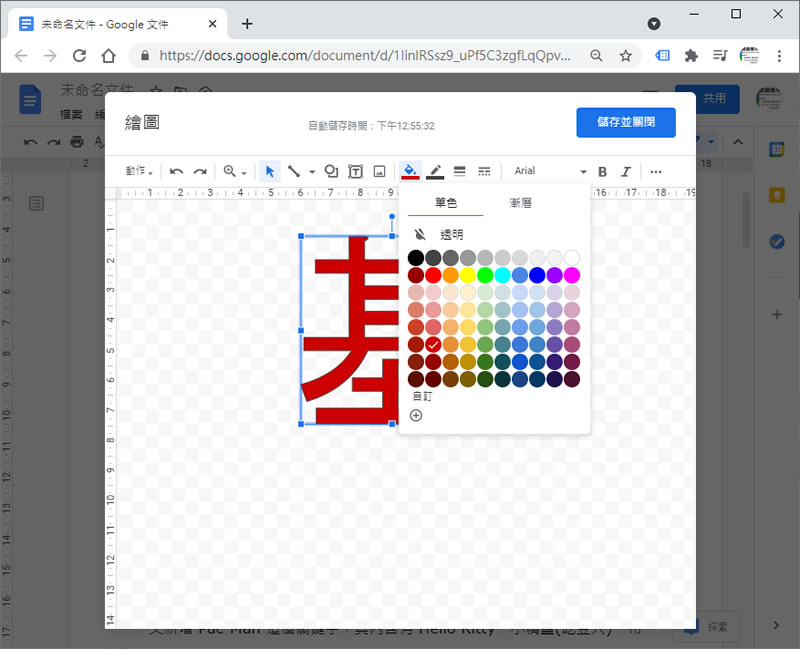This screenshot has width=800, height=649.
Task: Click the fill color paint bucket
Action: point(410,171)
